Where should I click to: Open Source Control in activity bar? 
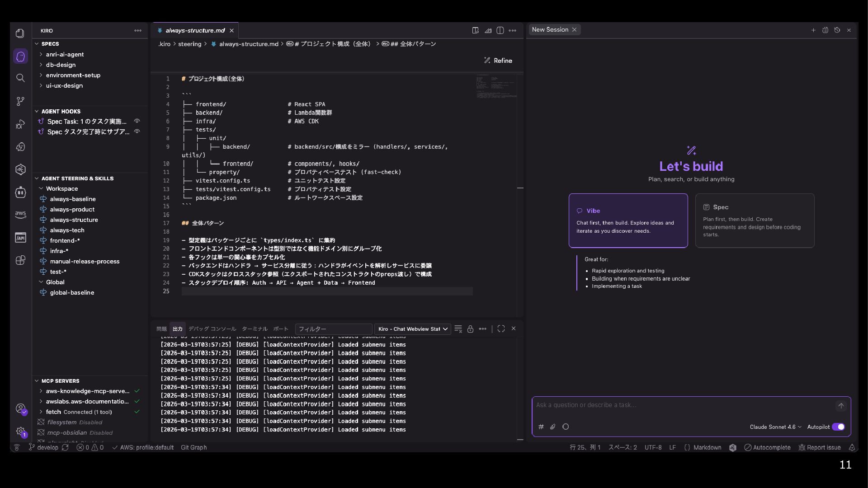20,101
